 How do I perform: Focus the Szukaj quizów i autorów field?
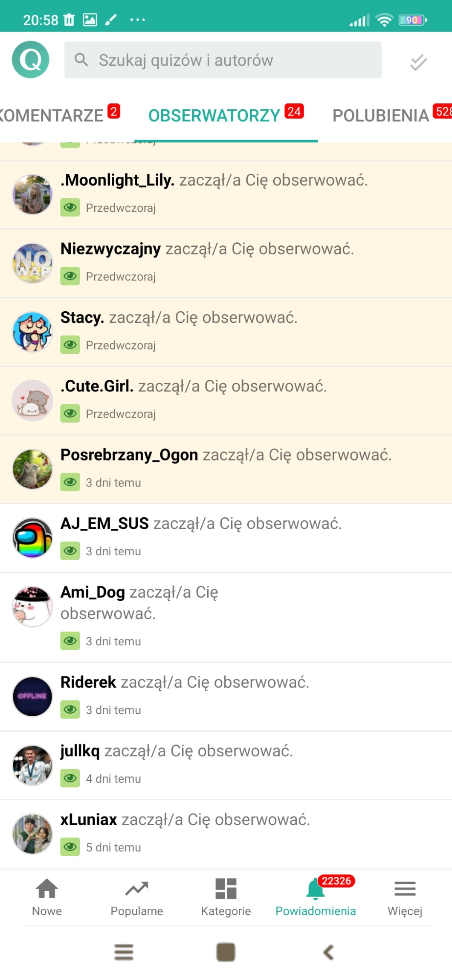[223, 60]
